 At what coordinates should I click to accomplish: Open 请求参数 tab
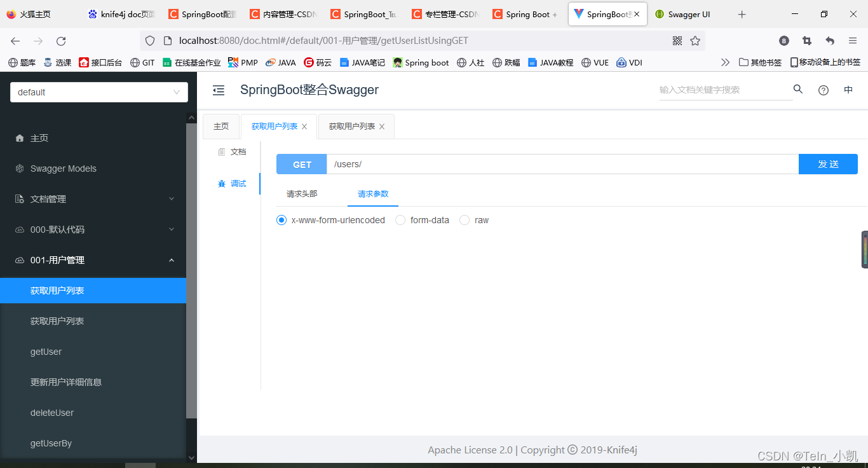[x=373, y=194]
